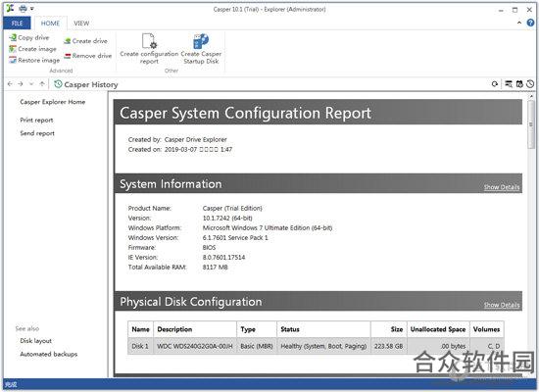The image size is (539, 392).
Task: Click the Healthy (System, Boot, Paging) cell
Action: [x=323, y=346]
